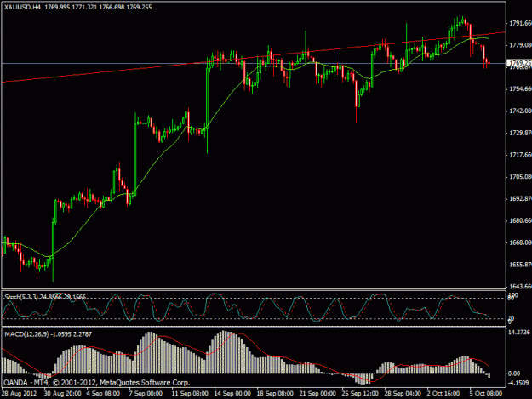Click the 1680.66 price axis label
Screen dimensions: 532x399
click(x=520, y=220)
